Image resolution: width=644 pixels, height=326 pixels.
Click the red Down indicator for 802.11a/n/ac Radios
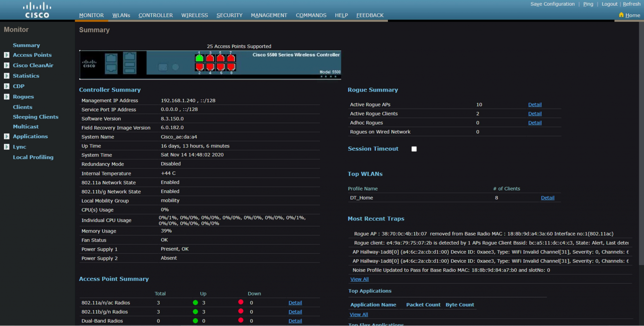point(241,302)
